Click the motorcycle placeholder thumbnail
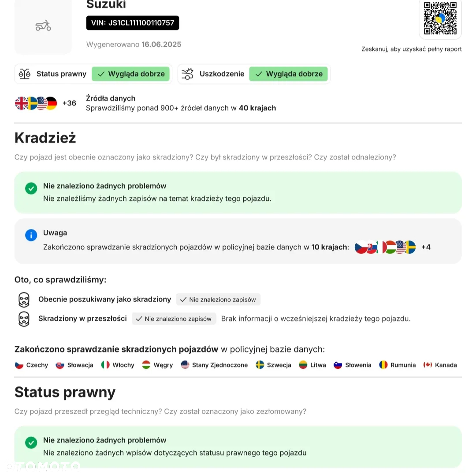476x476 pixels. point(43,26)
